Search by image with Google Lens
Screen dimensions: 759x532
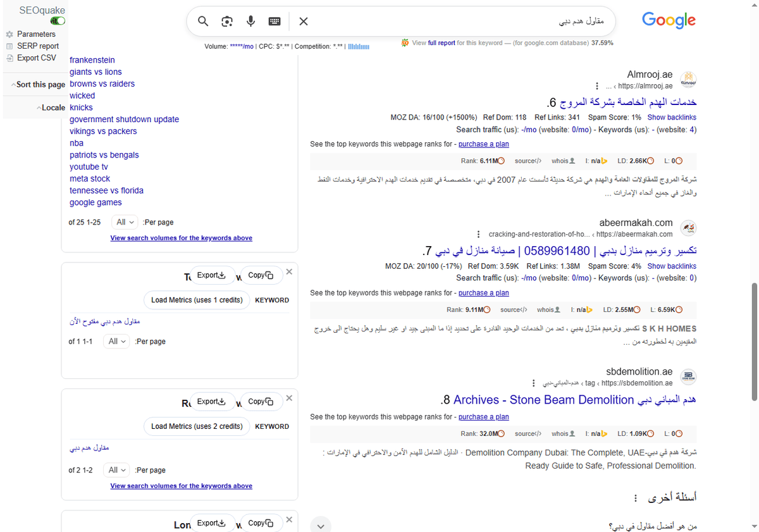pos(226,21)
